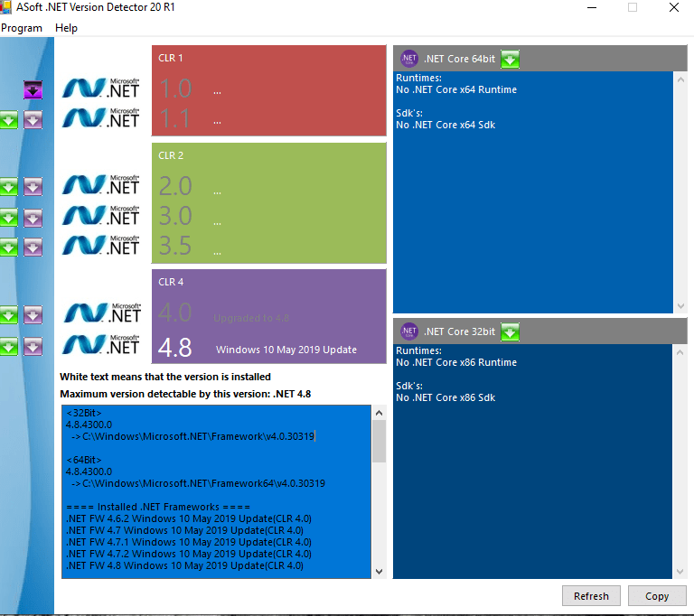Click the green download icon for .NET 3.0
This screenshot has width=694, height=616.
pyautogui.click(x=8, y=218)
